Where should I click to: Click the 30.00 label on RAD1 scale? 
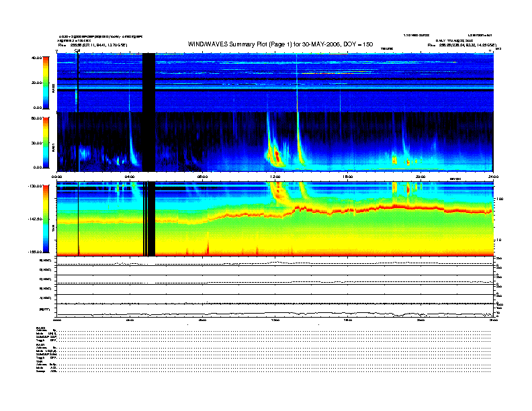pos(36,143)
